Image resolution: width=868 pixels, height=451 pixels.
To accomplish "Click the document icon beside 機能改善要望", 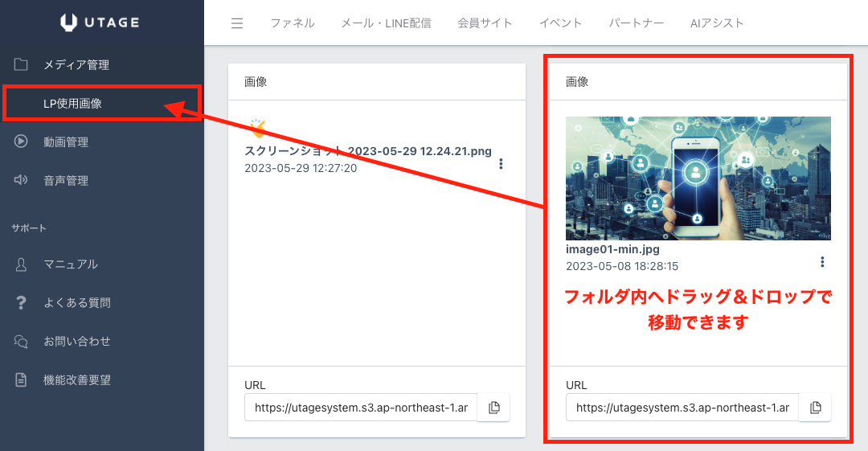I will (21, 380).
